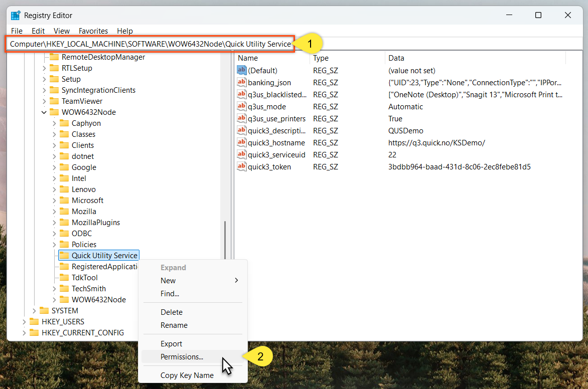Select the RegisteredApplicati key
Image resolution: width=588 pixels, height=389 pixels.
105,267
